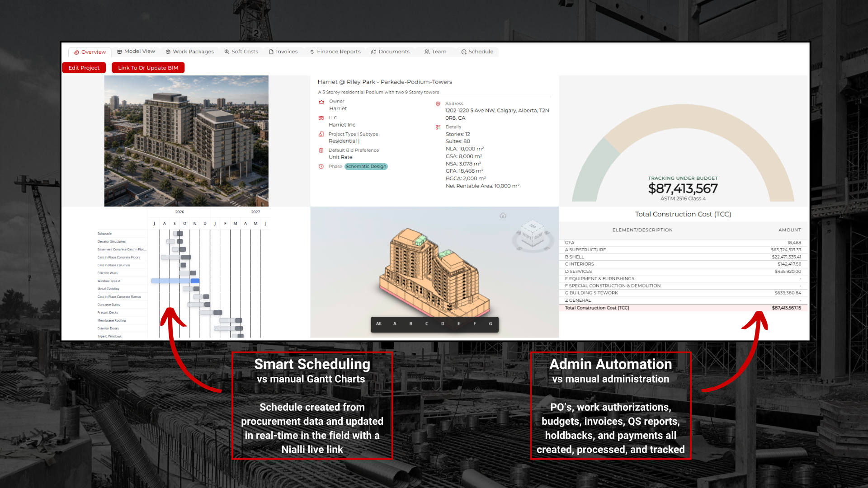Click the Concrete Stairs task
Image resolution: width=868 pixels, height=488 pixels.
click(x=108, y=305)
